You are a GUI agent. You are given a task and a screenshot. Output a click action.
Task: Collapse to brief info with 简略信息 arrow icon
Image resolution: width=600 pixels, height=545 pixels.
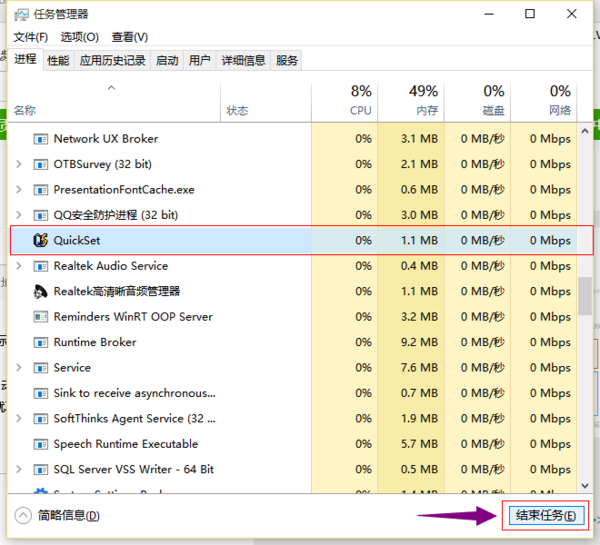coord(23,515)
